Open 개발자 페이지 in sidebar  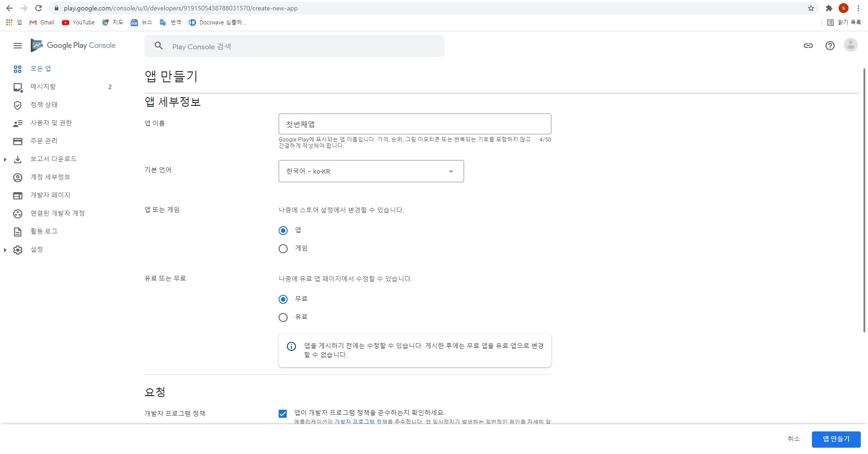click(50, 195)
